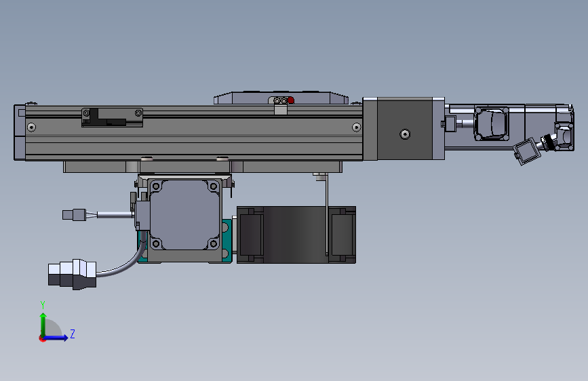
Task: Select the angled connector on the servo motor end
Action: click(526, 151)
